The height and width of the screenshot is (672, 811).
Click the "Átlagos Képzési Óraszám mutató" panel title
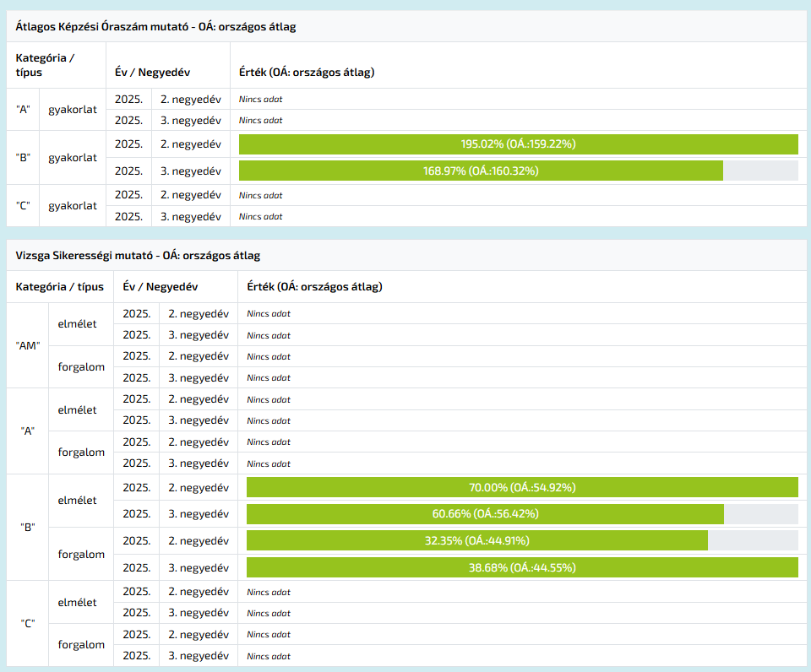[x=155, y=26]
